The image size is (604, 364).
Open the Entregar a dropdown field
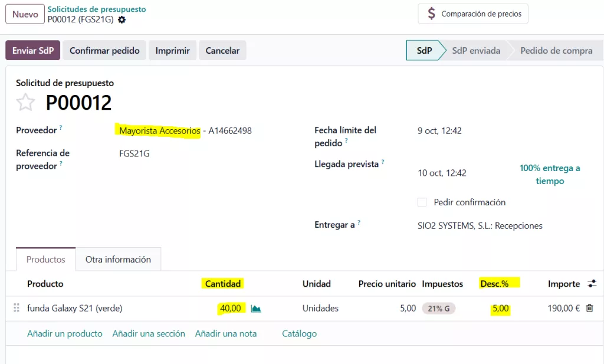[480, 225]
